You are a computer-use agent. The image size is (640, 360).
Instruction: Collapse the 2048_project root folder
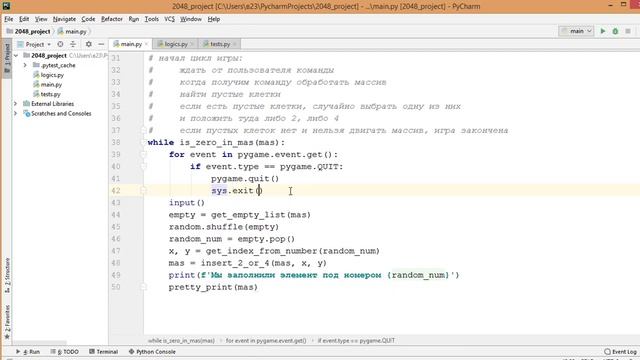tap(16, 56)
